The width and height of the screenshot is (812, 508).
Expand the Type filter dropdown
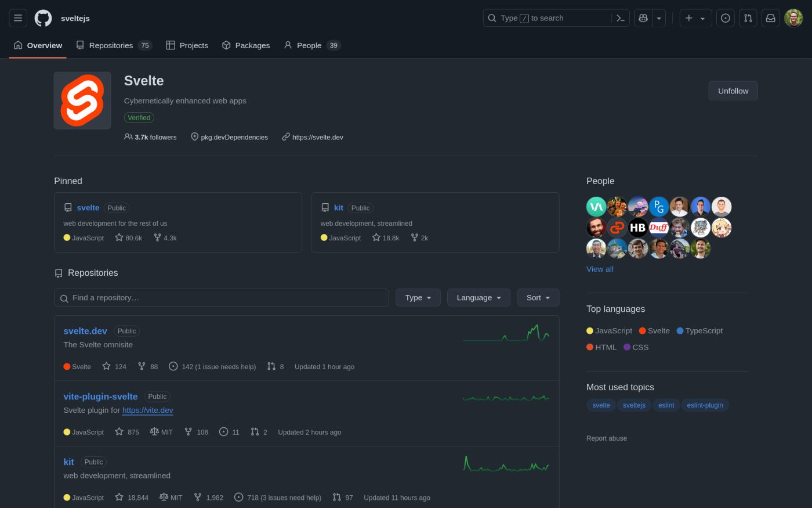tap(418, 297)
